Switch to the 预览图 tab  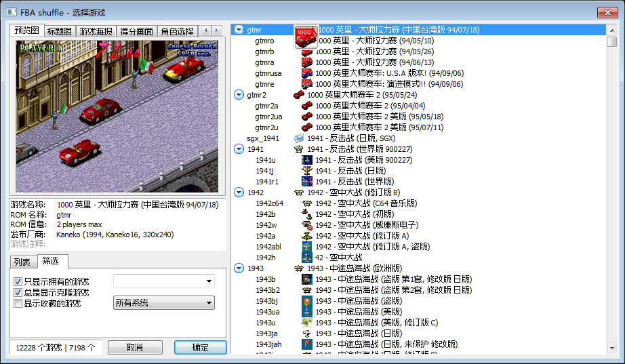pos(26,31)
